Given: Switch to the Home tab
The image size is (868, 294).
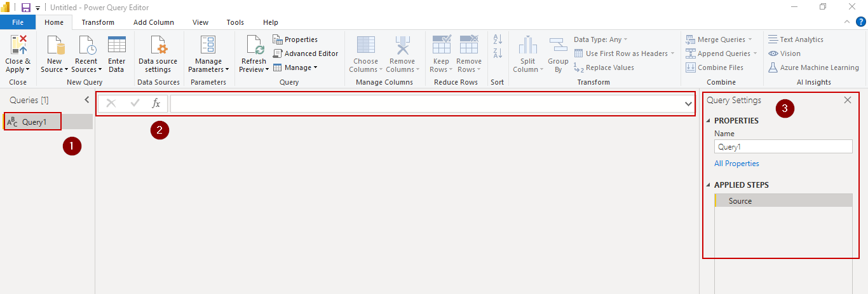Looking at the screenshot, I should coord(54,22).
